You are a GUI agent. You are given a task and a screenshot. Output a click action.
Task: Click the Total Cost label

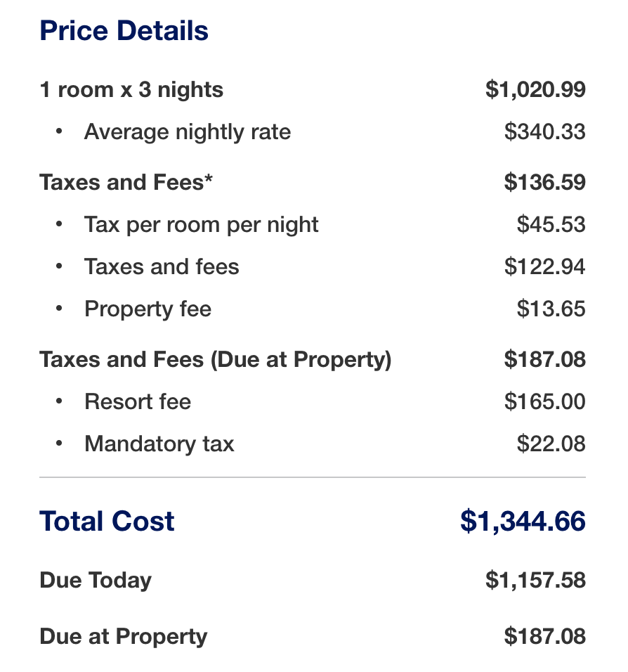coord(107,522)
